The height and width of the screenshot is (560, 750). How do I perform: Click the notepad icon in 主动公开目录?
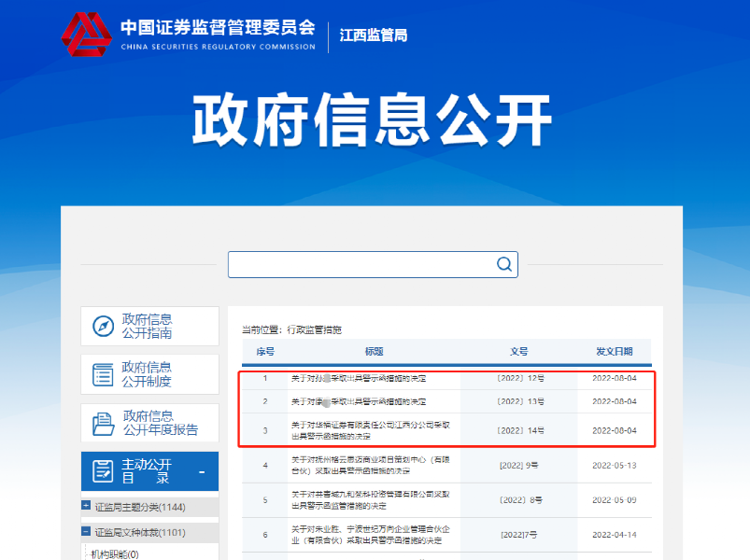(103, 471)
